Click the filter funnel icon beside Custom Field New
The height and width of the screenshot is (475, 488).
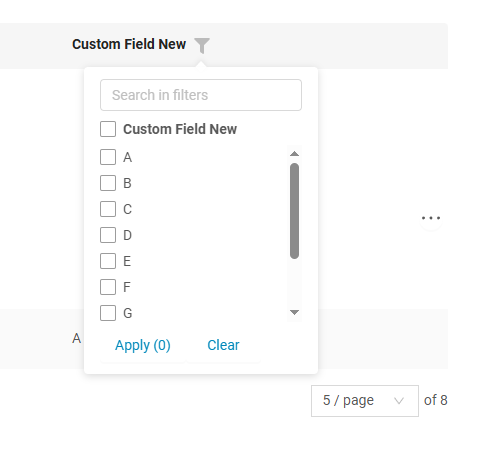pos(202,46)
